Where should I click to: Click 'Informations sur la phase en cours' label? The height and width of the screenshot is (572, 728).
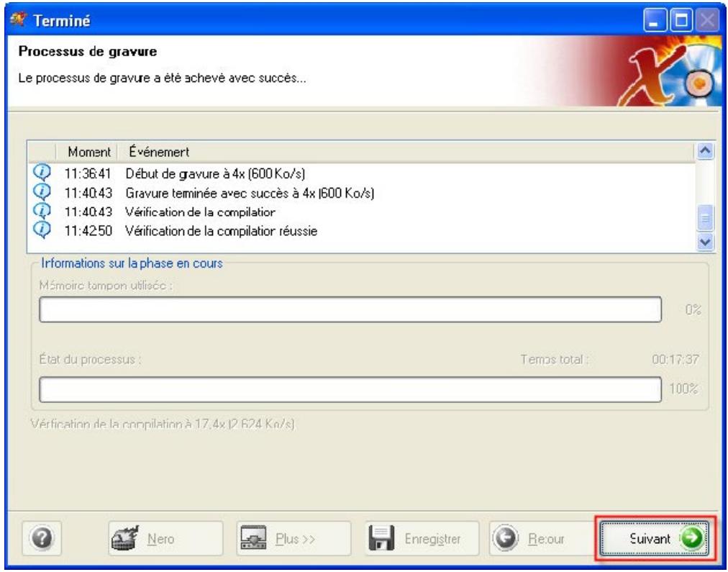point(132,263)
